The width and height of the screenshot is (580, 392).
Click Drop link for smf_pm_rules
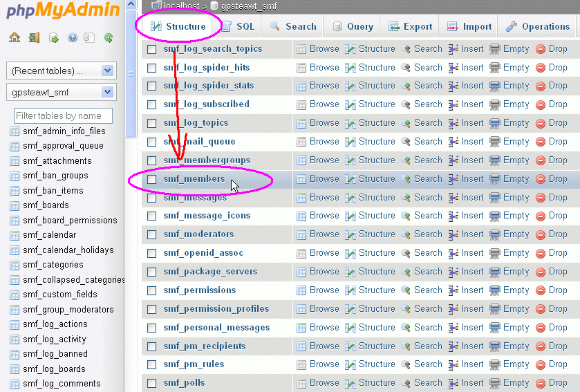558,364
